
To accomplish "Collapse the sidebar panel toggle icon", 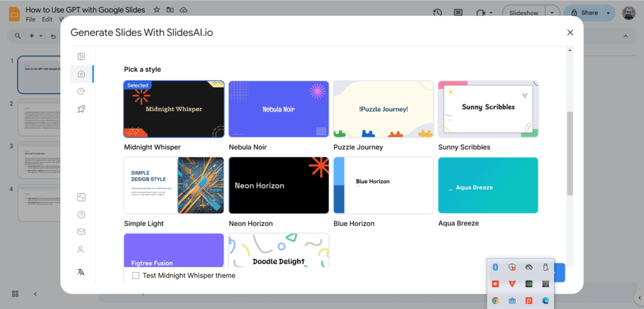I will (x=81, y=57).
